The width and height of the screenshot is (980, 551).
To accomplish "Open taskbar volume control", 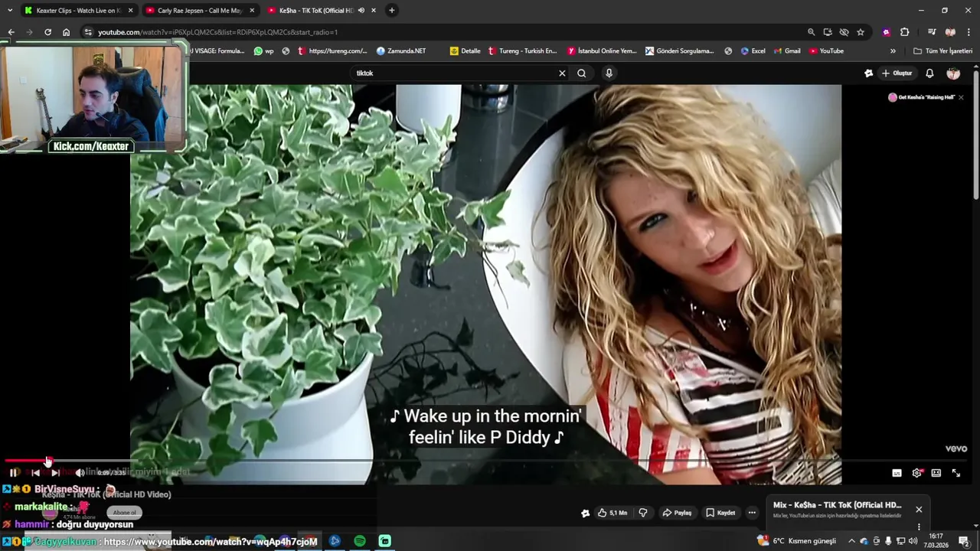I will [913, 541].
